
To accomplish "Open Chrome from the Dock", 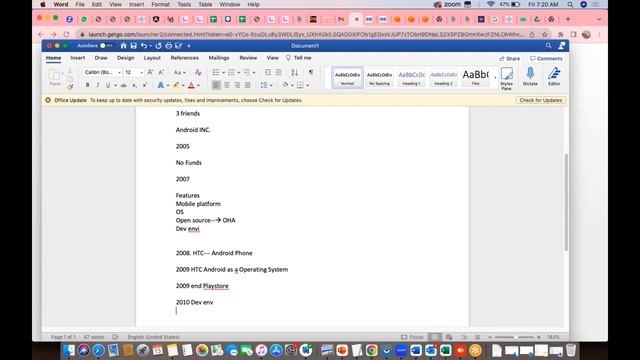I will pyautogui.click(x=371, y=350).
